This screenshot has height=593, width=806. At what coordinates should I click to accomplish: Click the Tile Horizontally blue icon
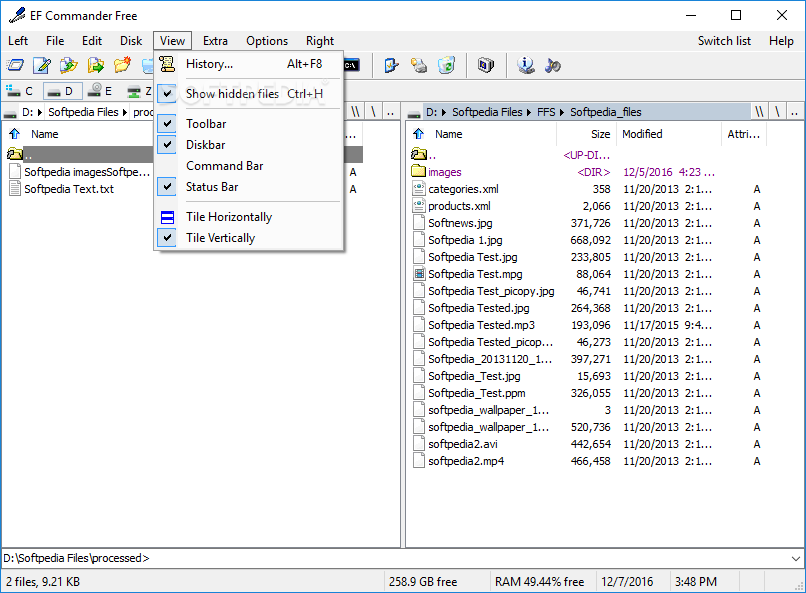[167, 217]
